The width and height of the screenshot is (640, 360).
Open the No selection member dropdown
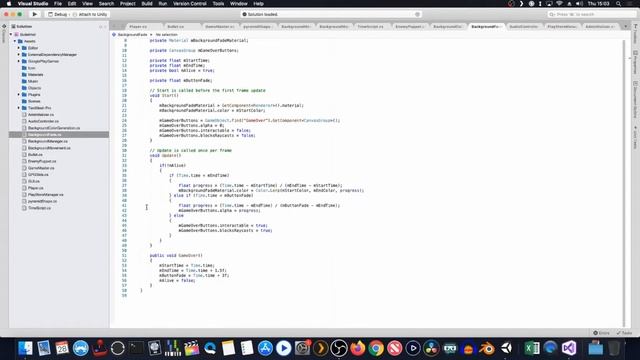coord(167,35)
